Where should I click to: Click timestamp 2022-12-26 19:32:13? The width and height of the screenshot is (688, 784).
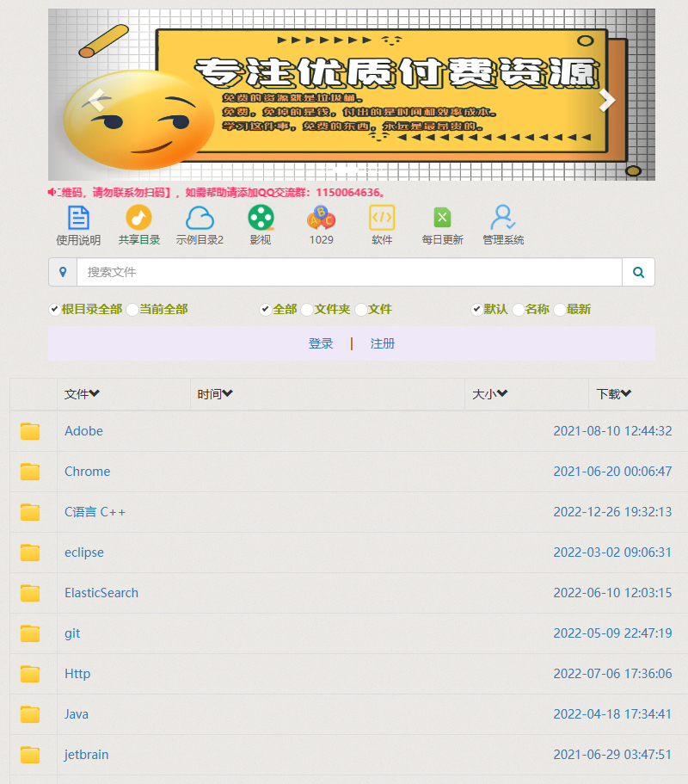click(612, 512)
